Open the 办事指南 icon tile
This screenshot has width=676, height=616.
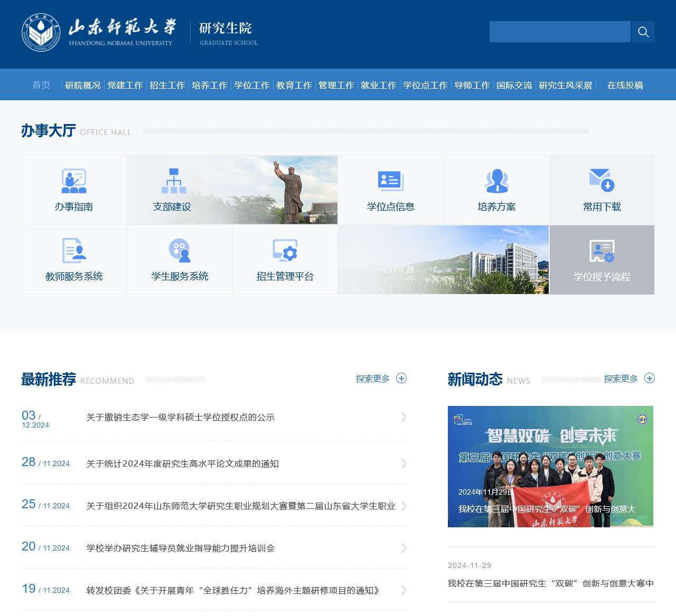point(74,181)
